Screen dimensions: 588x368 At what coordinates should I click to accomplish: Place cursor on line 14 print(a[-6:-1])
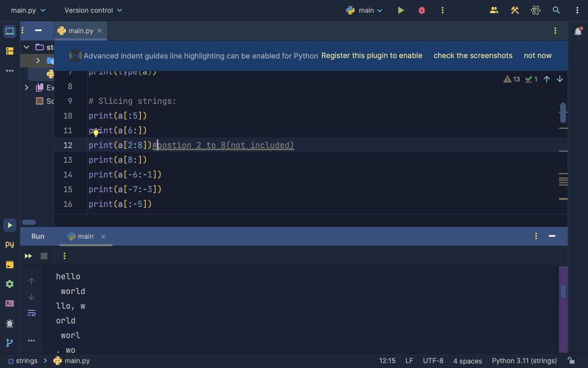125,175
